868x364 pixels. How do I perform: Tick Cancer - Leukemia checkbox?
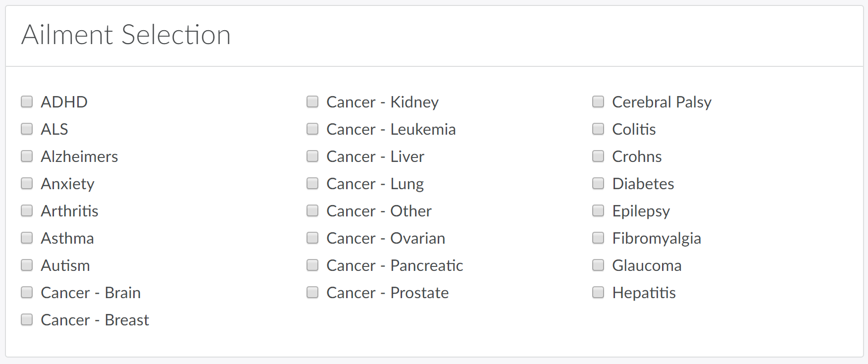[312, 129]
